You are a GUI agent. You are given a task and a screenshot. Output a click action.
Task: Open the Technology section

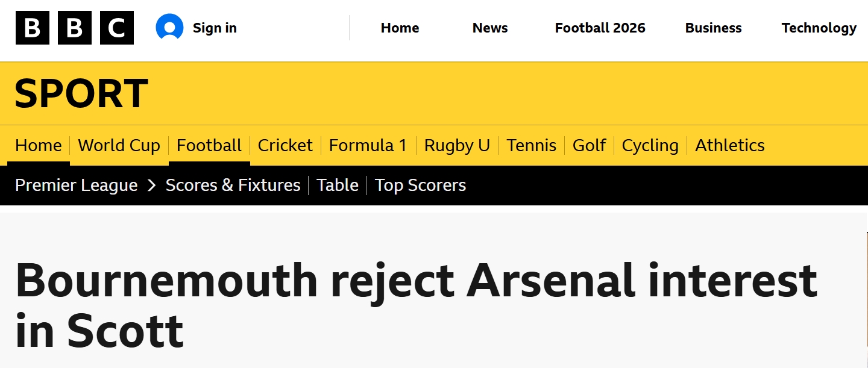tap(819, 28)
